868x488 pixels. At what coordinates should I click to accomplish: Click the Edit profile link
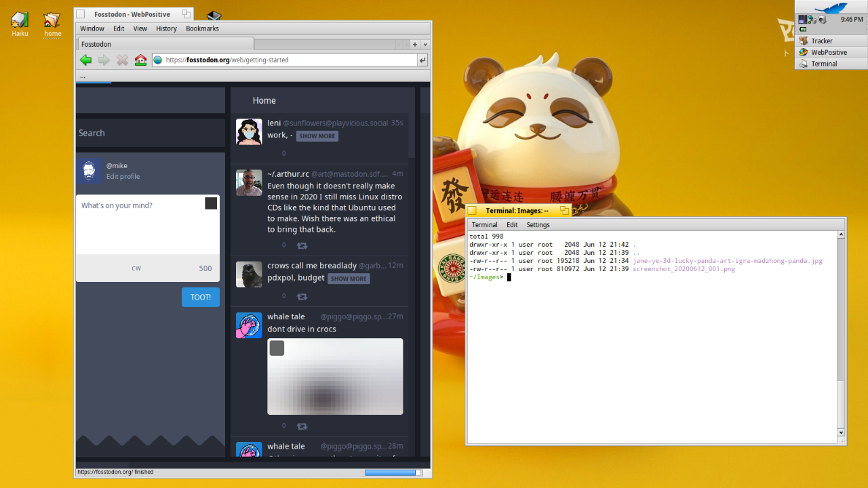[x=123, y=177]
